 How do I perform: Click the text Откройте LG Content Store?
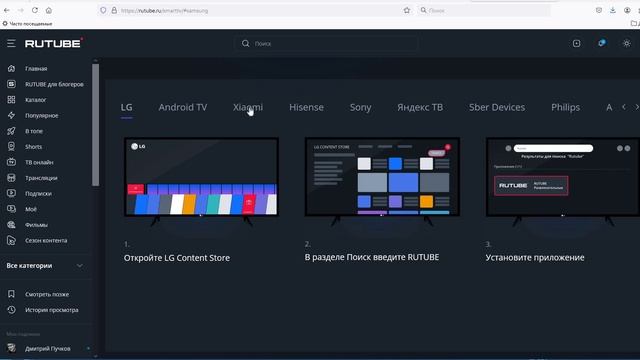tap(177, 258)
